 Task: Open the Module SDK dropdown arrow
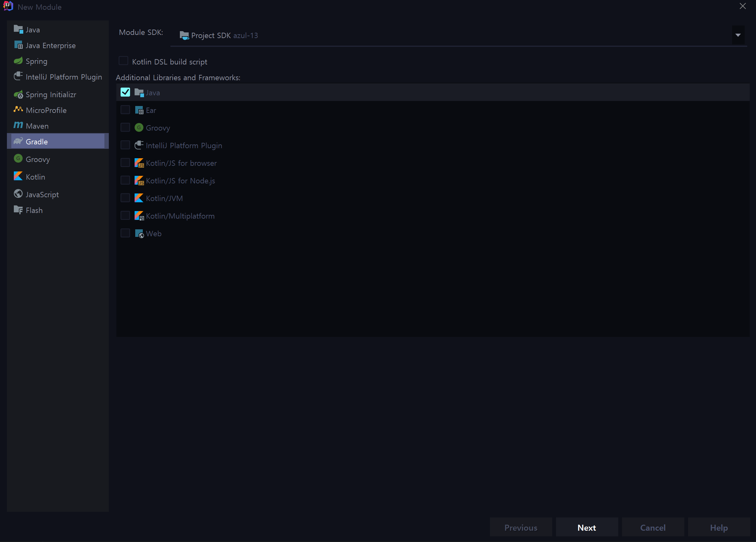738,35
